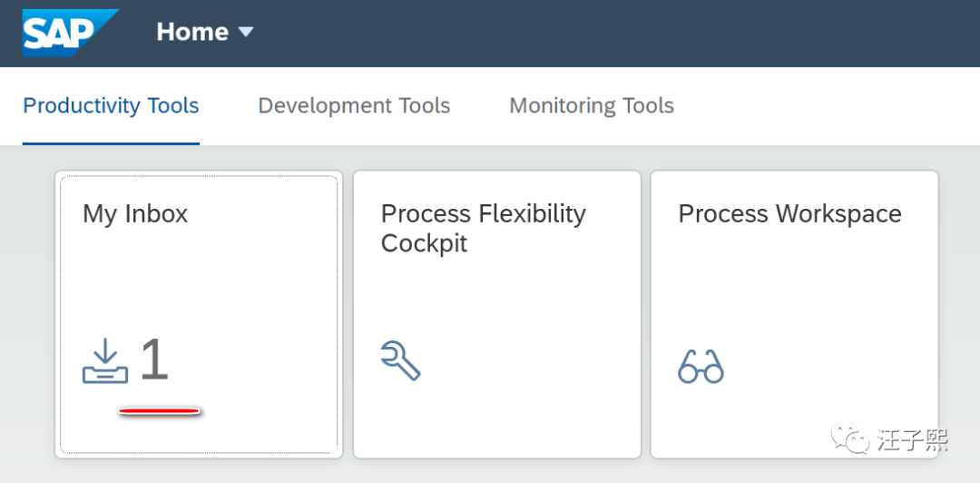Click the My Inbox tray icon
This screenshot has height=483, width=980.
click(x=105, y=361)
